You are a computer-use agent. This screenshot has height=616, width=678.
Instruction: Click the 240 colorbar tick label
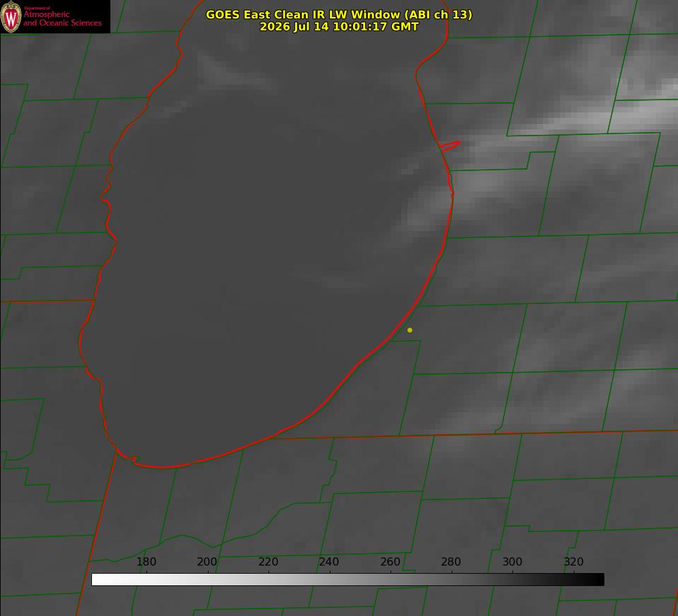coord(329,561)
